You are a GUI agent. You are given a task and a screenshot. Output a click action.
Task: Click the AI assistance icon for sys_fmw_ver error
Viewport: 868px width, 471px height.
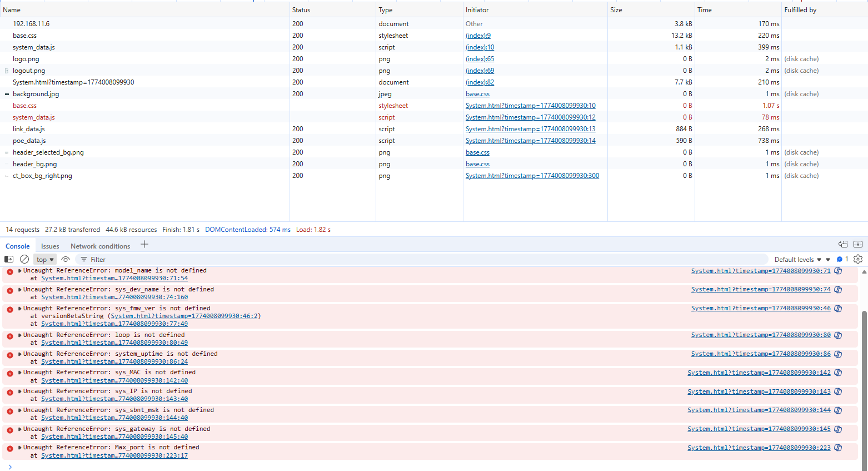tap(838, 309)
